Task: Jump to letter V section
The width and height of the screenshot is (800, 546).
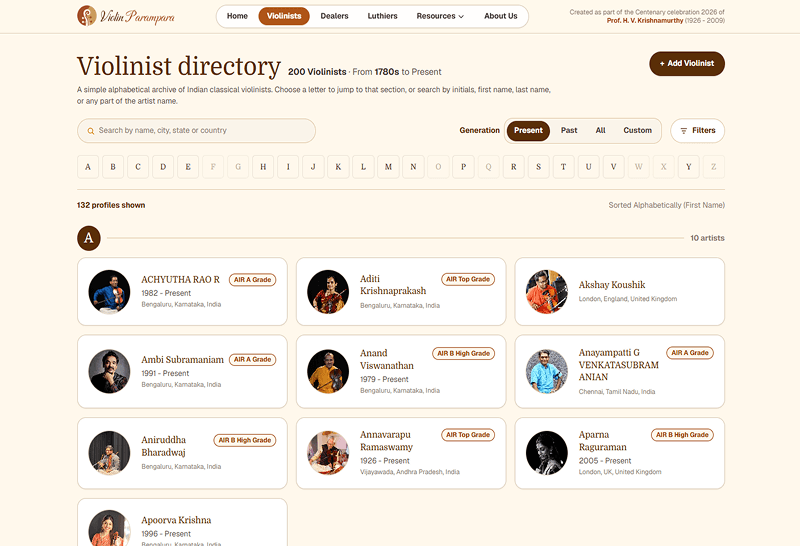Action: point(613,167)
